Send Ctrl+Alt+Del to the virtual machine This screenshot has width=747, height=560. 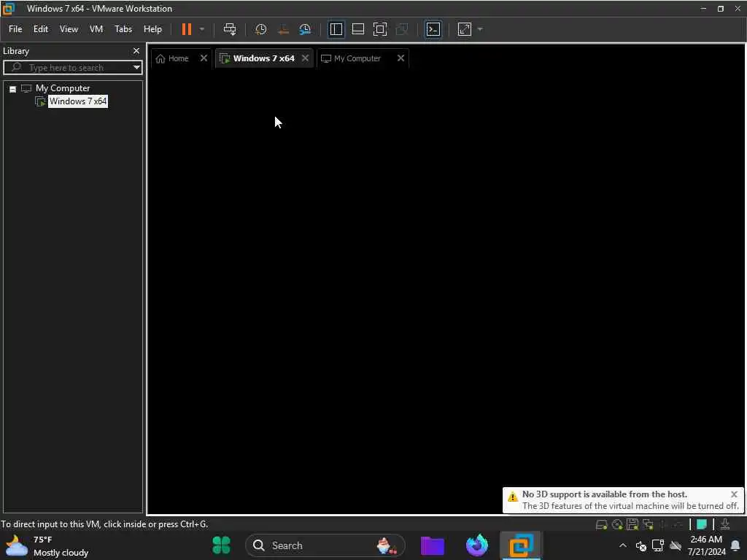coord(230,29)
